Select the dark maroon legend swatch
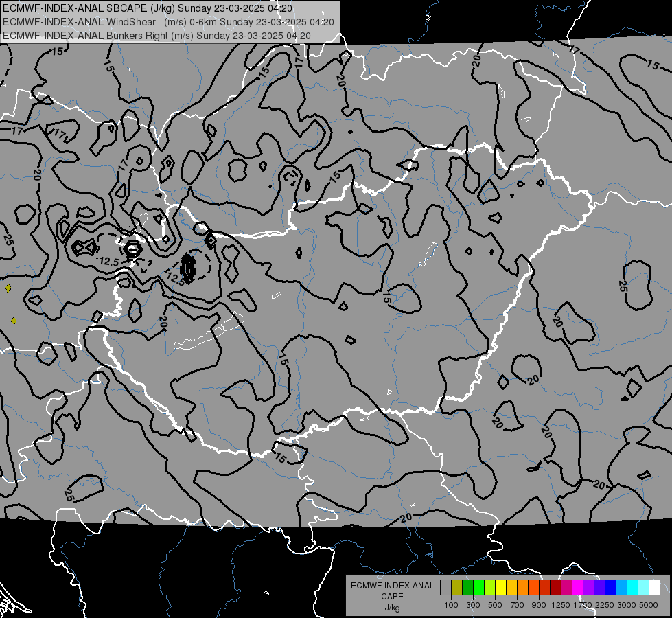672x618 pixels. coord(555,587)
